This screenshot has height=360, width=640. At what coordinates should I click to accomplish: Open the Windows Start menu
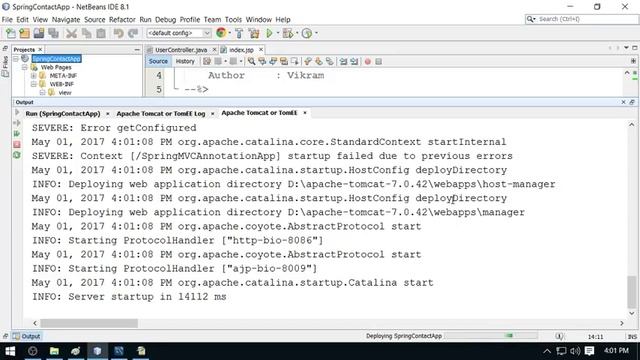coord(10,351)
